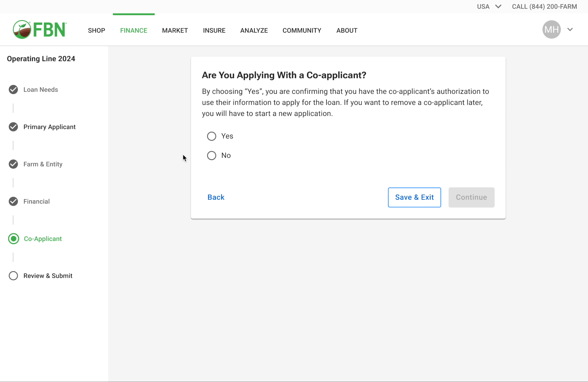Click the Financial step checkmark icon

(13, 201)
